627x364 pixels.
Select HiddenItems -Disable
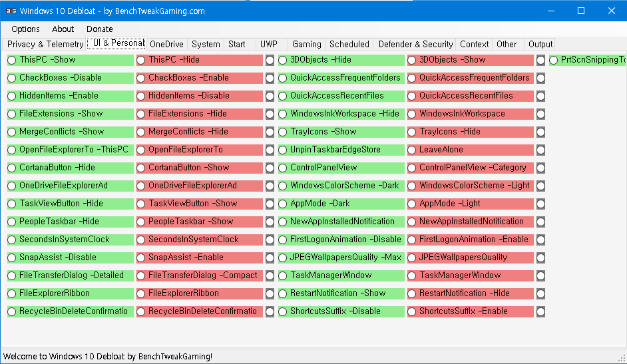pos(200,96)
